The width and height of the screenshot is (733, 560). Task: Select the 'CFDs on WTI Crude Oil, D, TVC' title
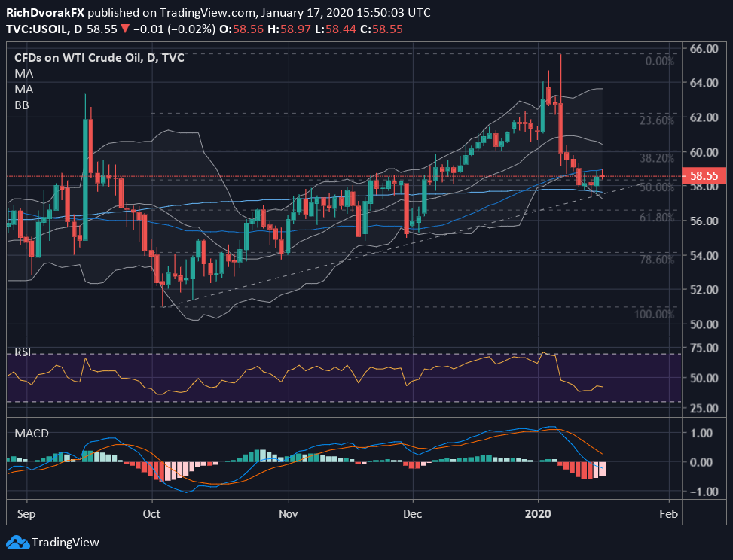pyautogui.click(x=99, y=57)
